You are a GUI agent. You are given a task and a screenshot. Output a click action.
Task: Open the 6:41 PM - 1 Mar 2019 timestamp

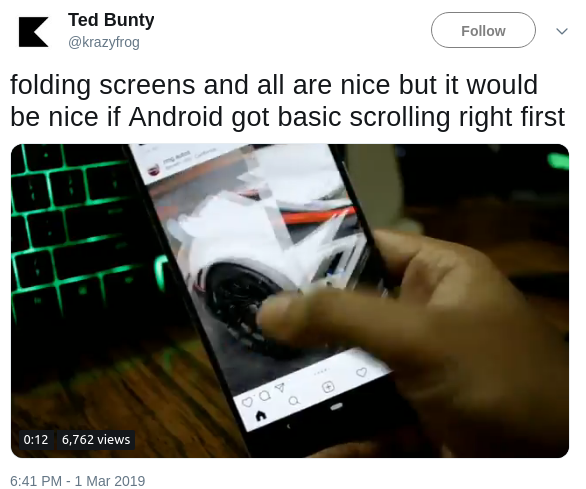coord(78,481)
